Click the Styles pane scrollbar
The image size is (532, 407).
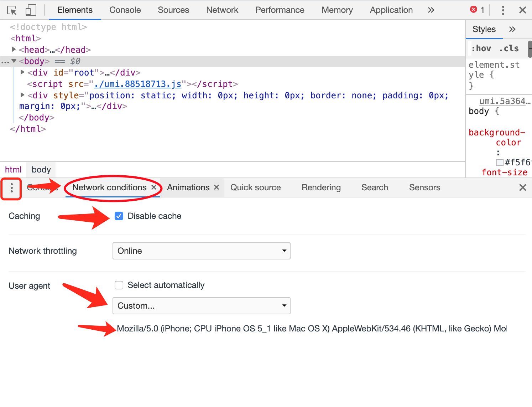530,49
